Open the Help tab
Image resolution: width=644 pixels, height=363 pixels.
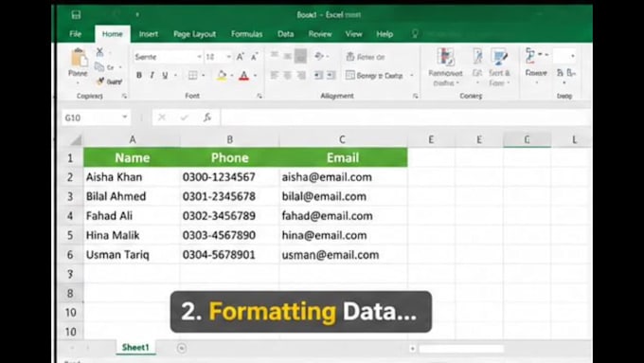click(385, 34)
